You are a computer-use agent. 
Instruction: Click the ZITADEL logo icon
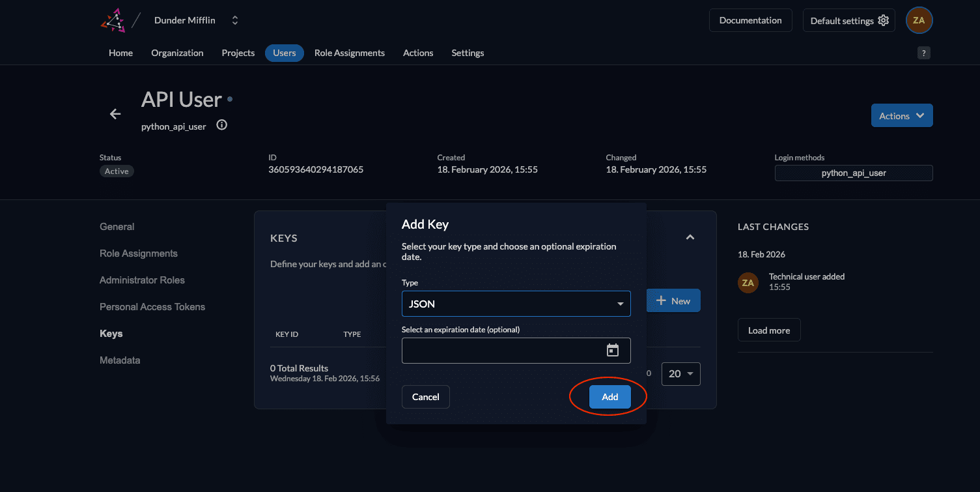click(113, 20)
